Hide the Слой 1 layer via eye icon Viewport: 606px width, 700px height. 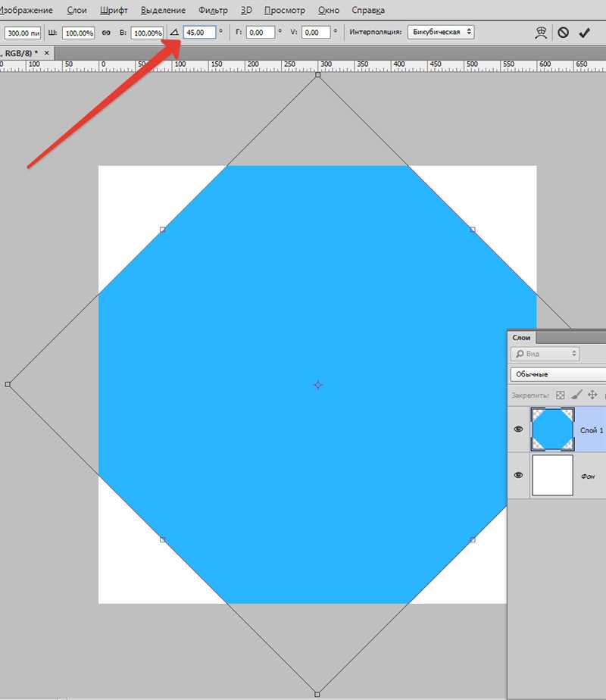click(x=518, y=429)
